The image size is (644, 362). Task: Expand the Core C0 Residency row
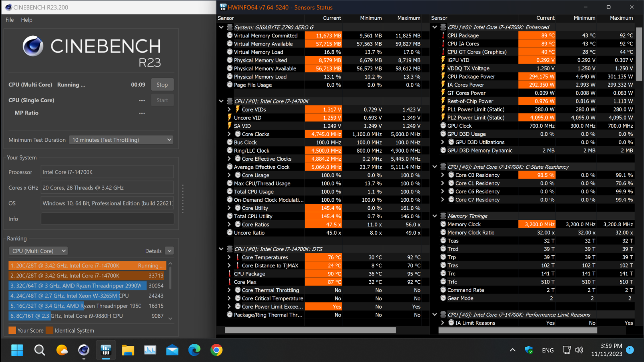[443, 175]
